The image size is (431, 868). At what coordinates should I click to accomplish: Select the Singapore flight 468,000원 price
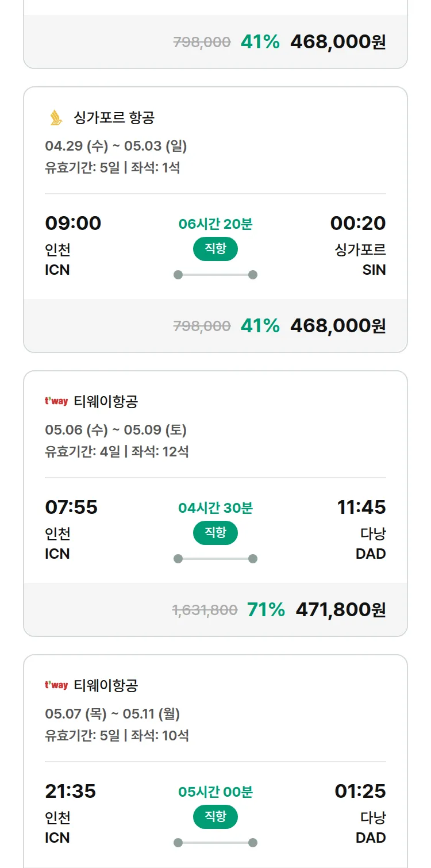[338, 326]
